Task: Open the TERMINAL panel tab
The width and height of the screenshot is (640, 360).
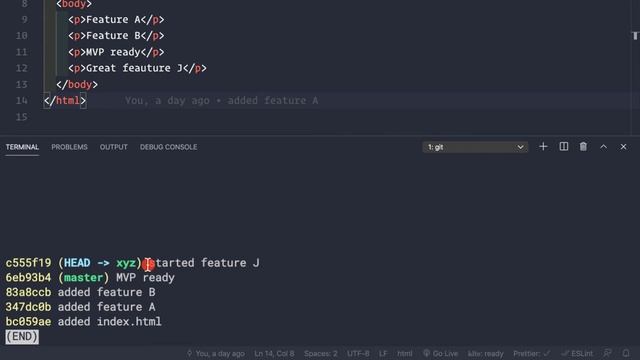Action: click(x=22, y=147)
